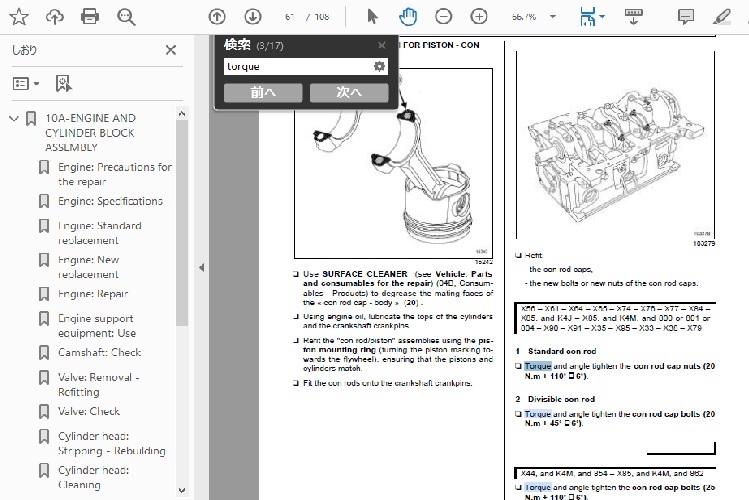This screenshot has width=749, height=500.
Task: Click the bookmarks panel scrollbar thumb
Action: coord(182,223)
